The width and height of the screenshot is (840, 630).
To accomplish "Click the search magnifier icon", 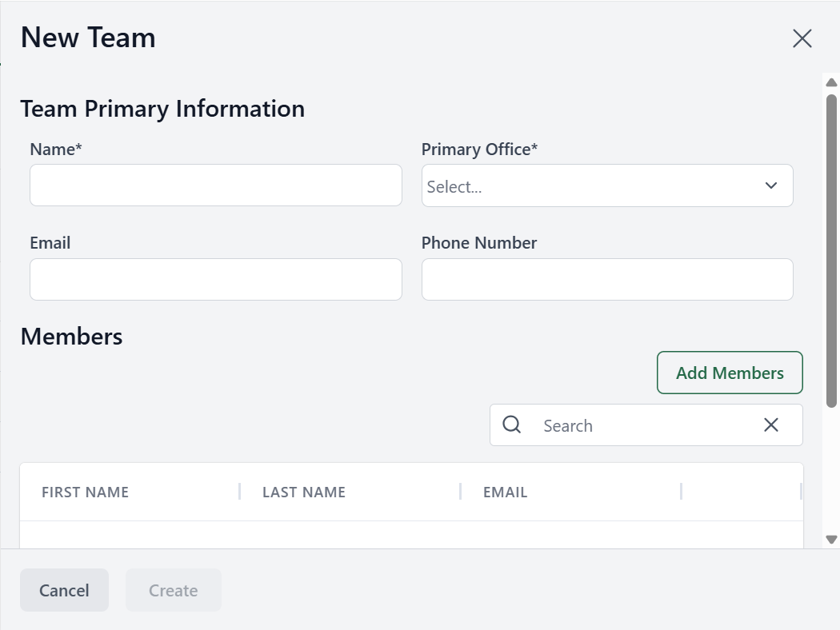I will click(512, 425).
